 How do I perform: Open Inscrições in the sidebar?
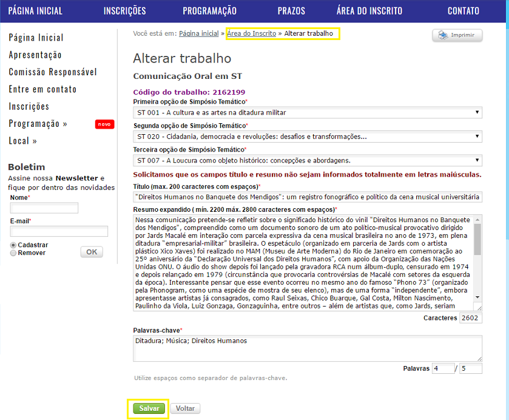29,107
